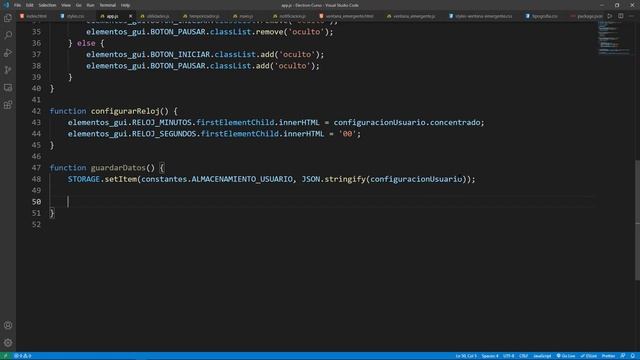Viewport: 640px width, 360px height.
Task: Change end of line sequence CRLF
Action: [523, 356]
